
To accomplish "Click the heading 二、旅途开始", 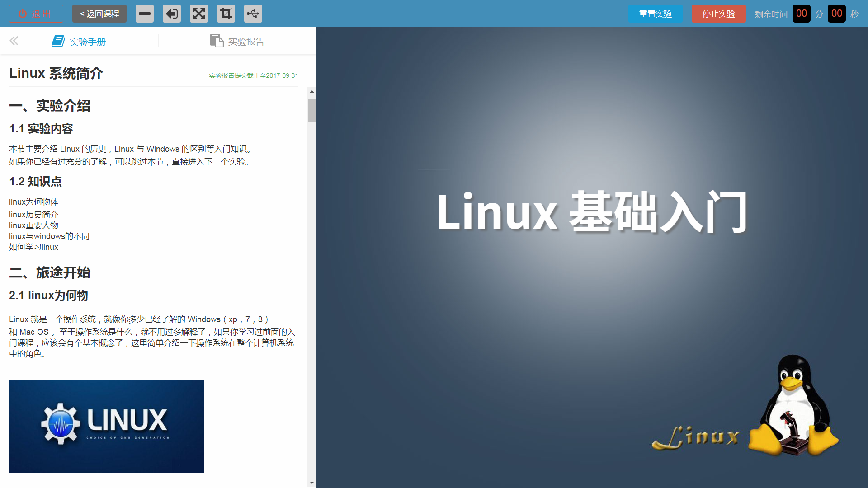I will pos(50,272).
